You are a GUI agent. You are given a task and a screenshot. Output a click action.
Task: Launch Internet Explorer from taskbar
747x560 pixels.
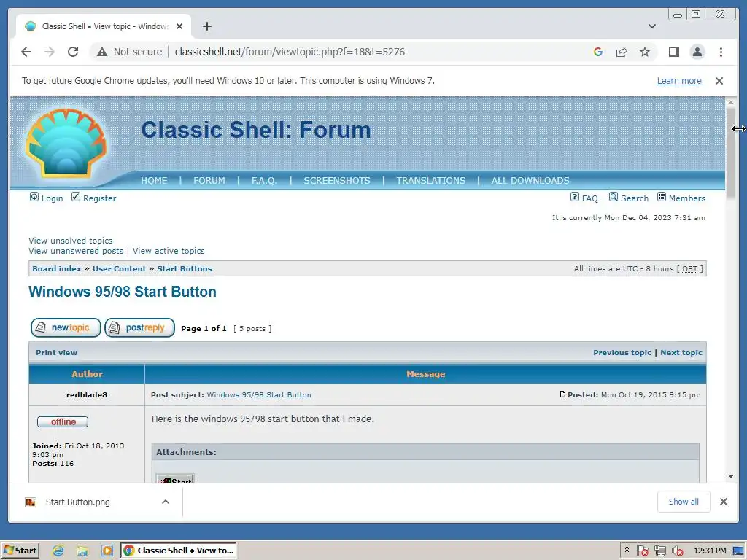58,551
